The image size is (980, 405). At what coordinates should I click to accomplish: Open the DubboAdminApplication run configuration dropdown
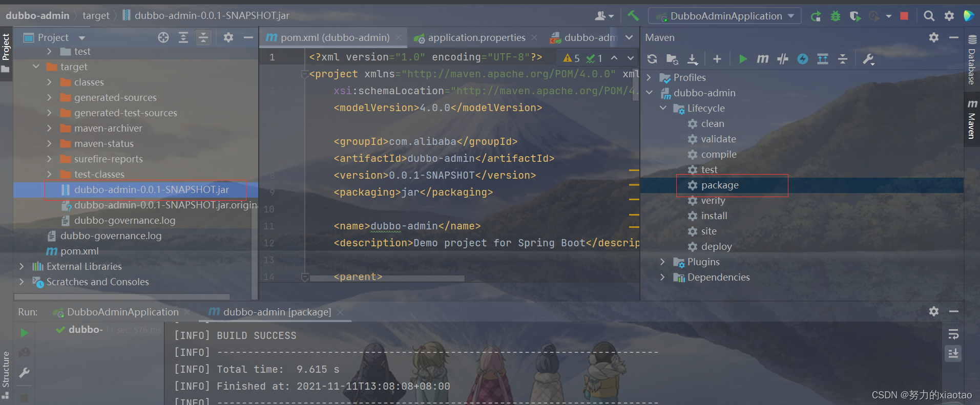(725, 16)
